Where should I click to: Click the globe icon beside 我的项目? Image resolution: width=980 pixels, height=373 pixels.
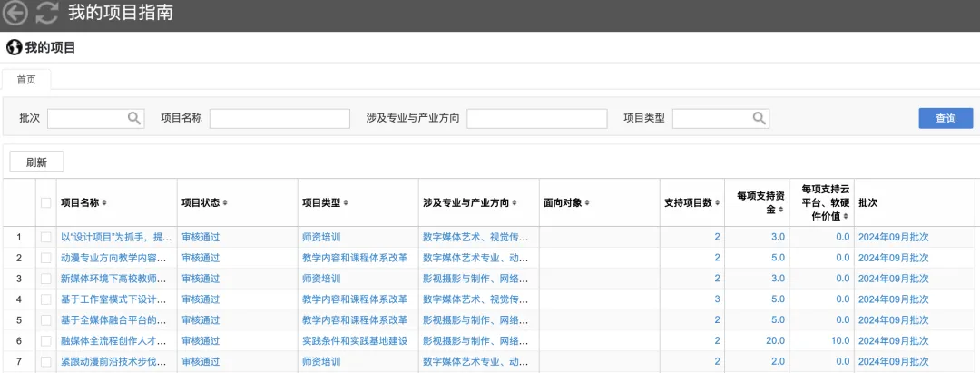coord(14,47)
